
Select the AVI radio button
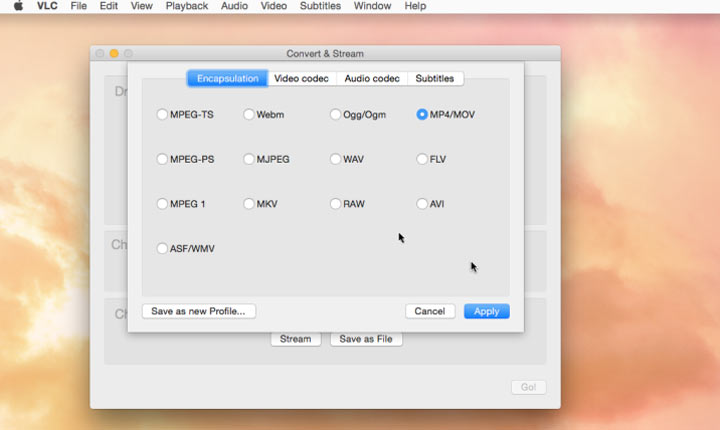tap(422, 204)
